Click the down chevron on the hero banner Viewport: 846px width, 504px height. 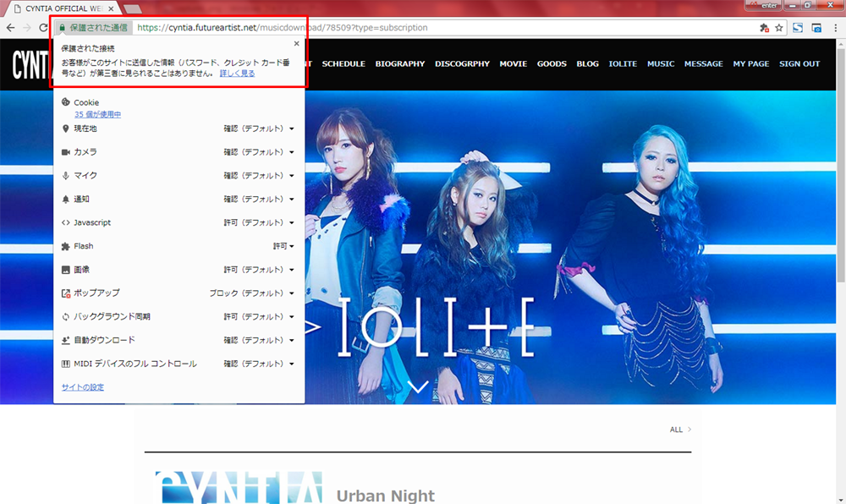coord(418,386)
